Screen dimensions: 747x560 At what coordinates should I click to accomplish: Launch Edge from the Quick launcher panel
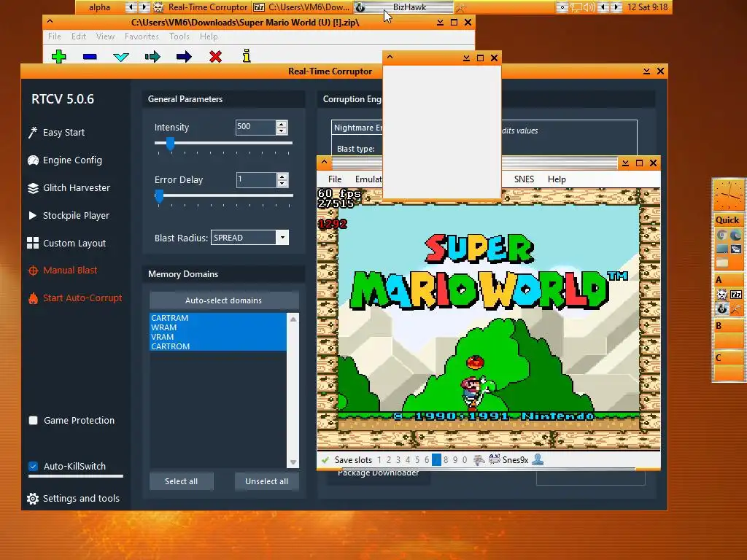click(x=735, y=236)
